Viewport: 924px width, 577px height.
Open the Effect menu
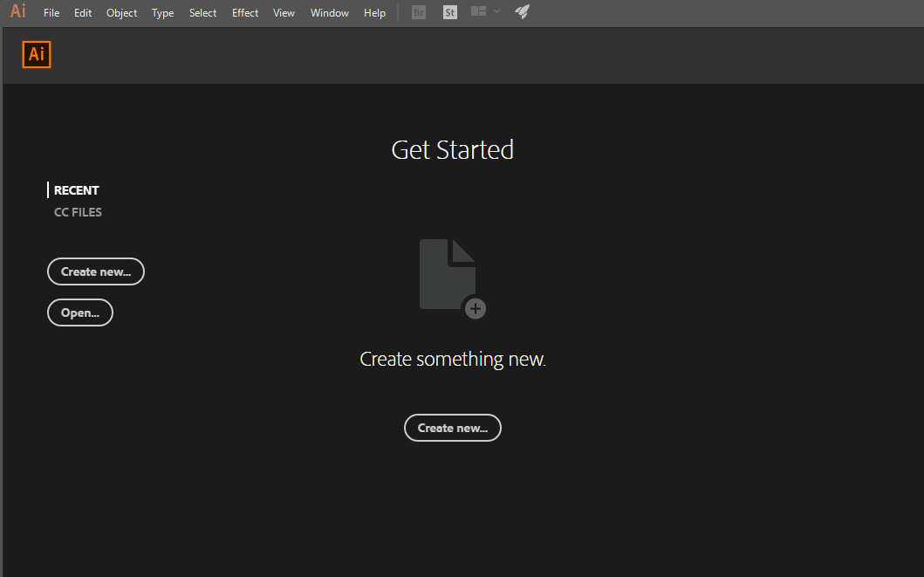click(x=245, y=12)
